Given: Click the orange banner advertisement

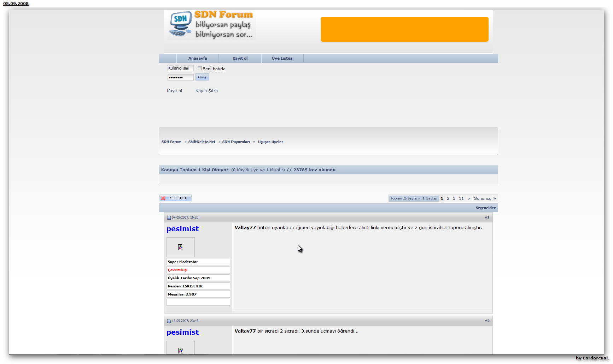Looking at the screenshot, I should (404, 29).
